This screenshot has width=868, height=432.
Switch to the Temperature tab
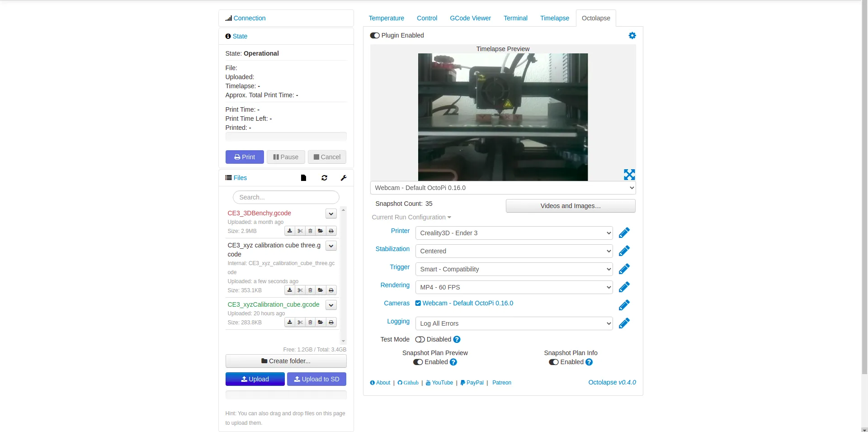(386, 18)
